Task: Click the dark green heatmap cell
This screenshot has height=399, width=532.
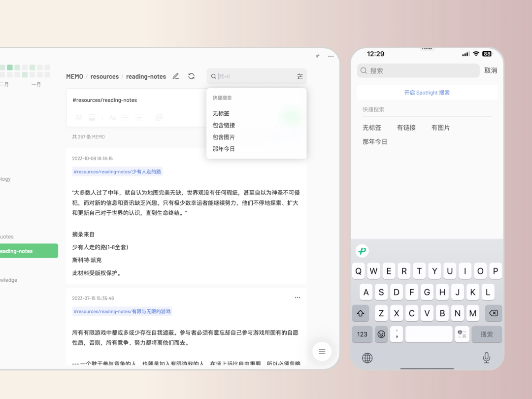Action: 10,67
